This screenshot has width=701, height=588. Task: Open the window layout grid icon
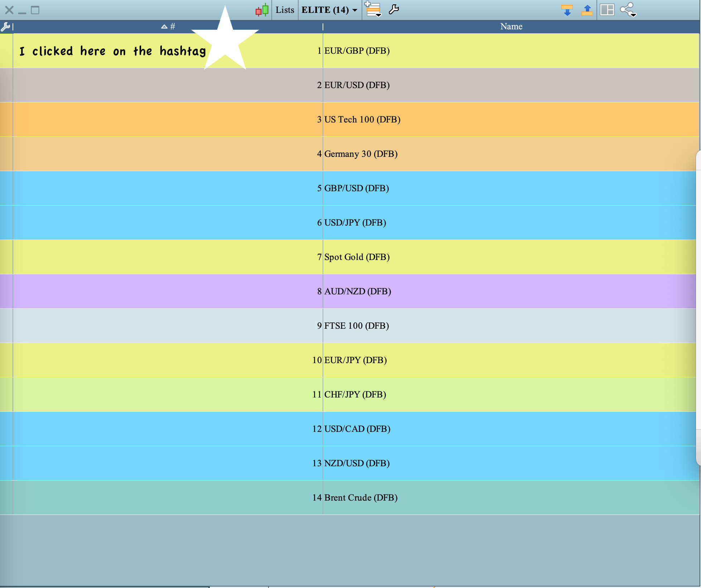(607, 10)
